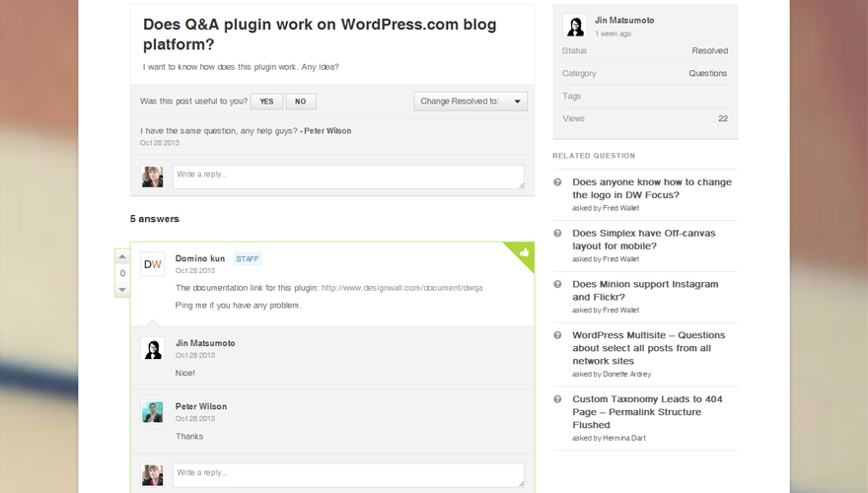
Task: Click the 'Questions' category value
Action: coord(707,73)
